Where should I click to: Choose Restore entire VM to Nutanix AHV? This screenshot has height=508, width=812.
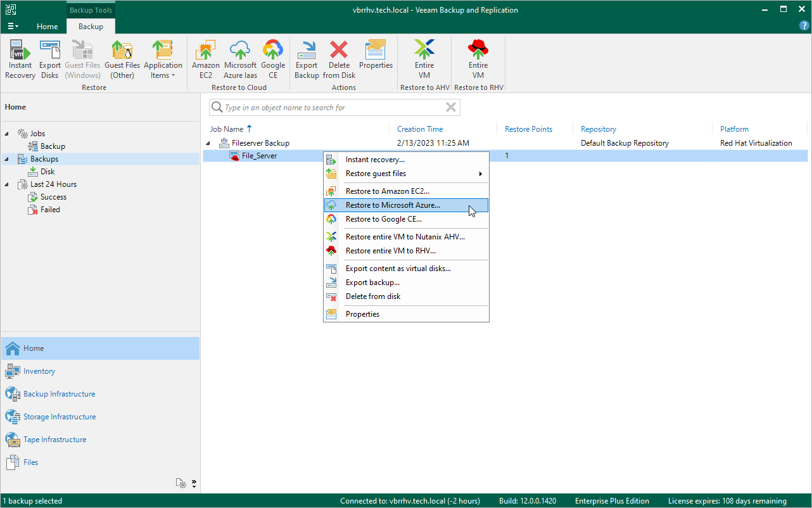[406, 237]
